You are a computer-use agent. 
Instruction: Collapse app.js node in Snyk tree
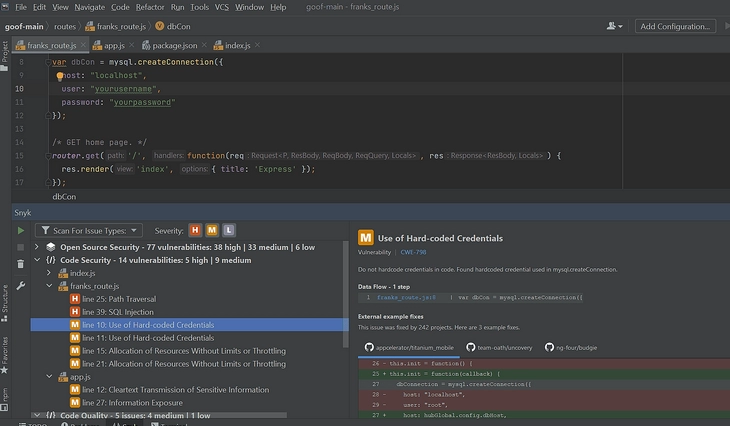click(49, 377)
